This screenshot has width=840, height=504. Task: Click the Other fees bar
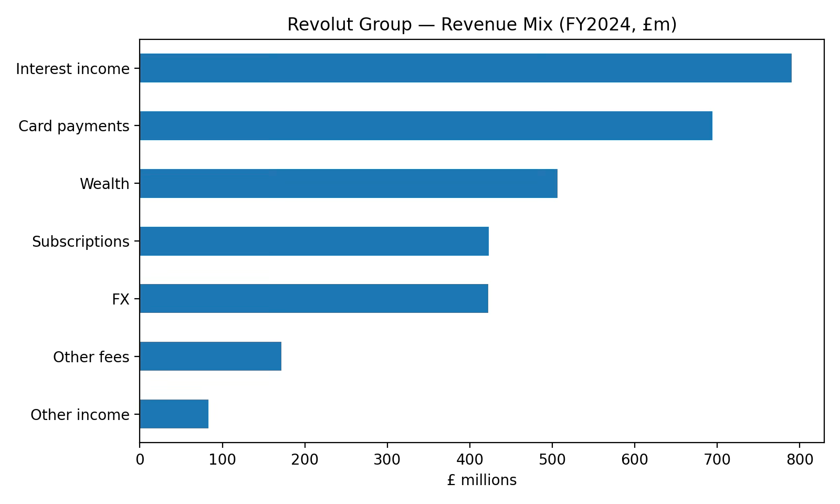tap(211, 356)
